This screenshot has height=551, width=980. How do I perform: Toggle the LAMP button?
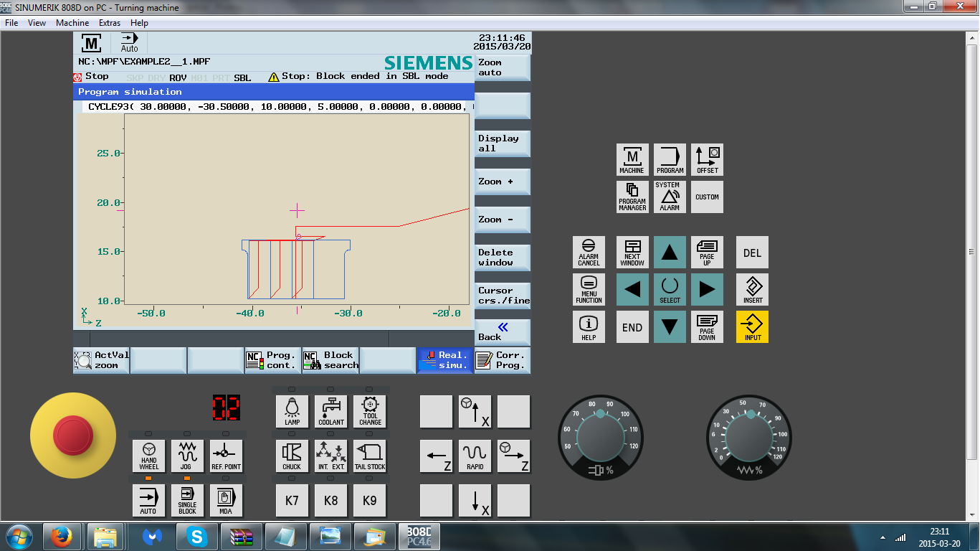(x=292, y=412)
